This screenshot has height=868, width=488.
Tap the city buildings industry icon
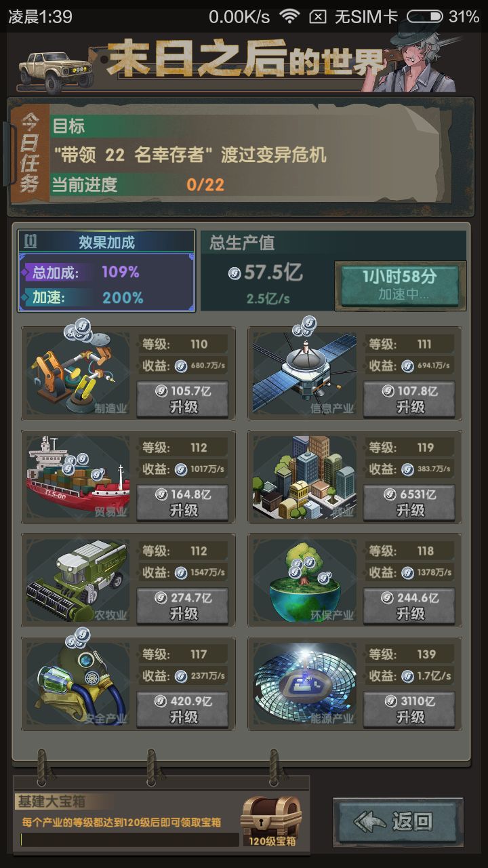click(304, 476)
